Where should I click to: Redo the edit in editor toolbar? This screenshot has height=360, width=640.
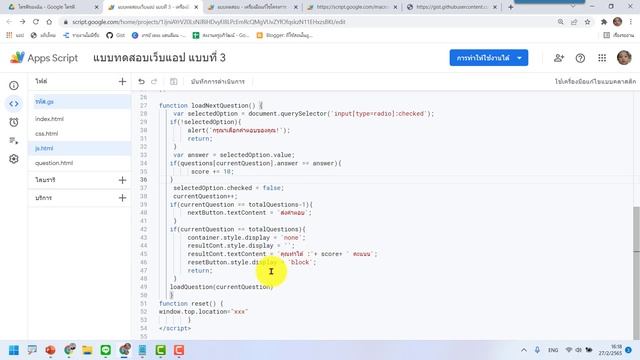154,81
